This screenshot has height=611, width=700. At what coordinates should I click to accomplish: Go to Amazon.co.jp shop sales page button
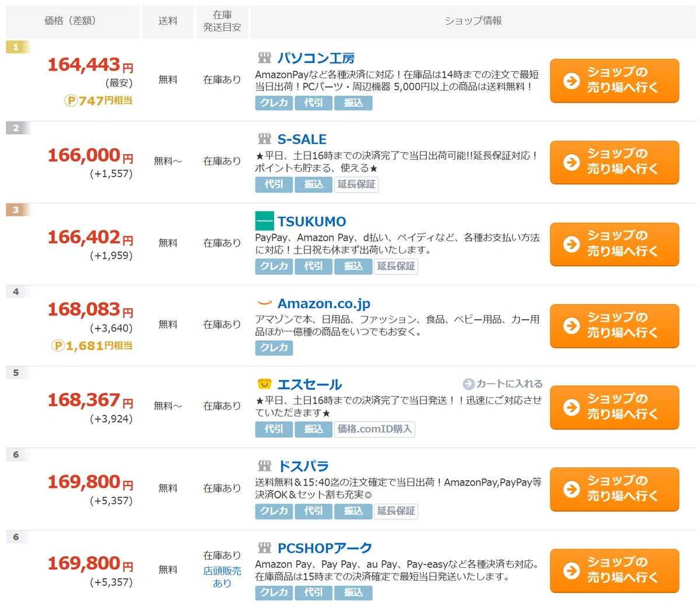coord(614,326)
